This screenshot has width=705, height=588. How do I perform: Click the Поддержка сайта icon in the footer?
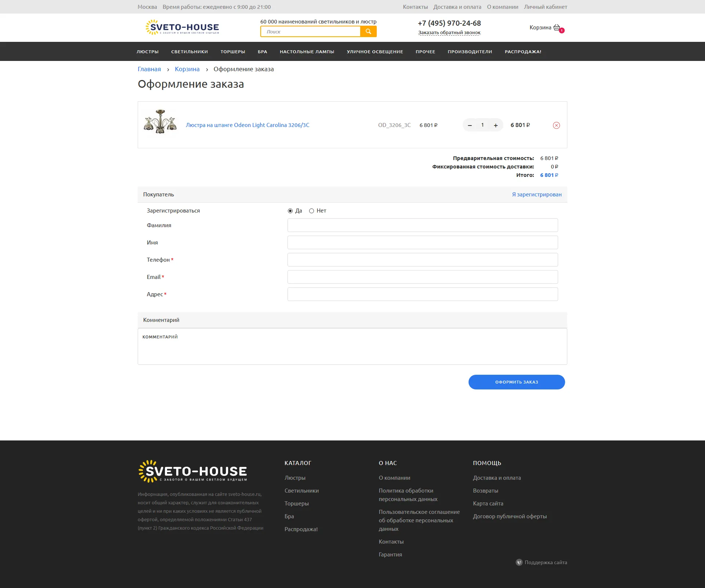pyautogui.click(x=519, y=562)
